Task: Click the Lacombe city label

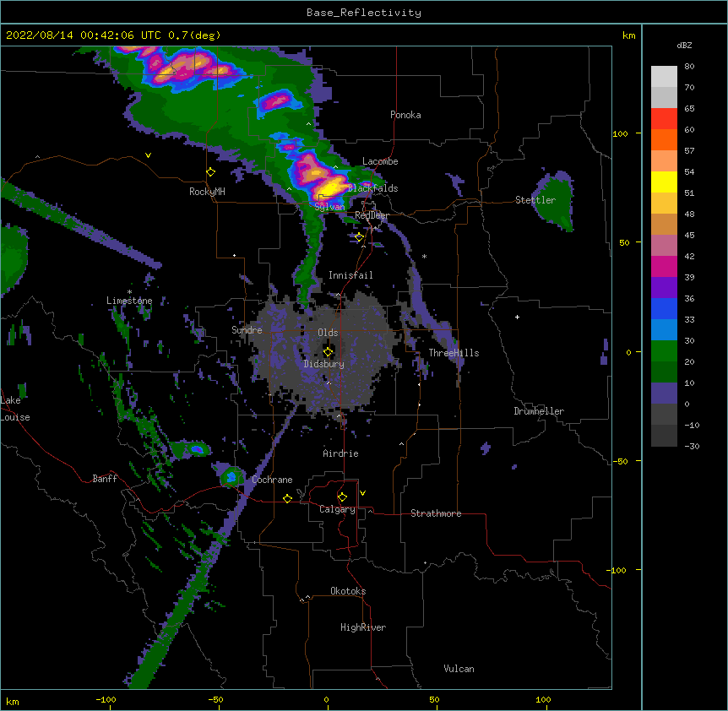Action: tap(380, 161)
